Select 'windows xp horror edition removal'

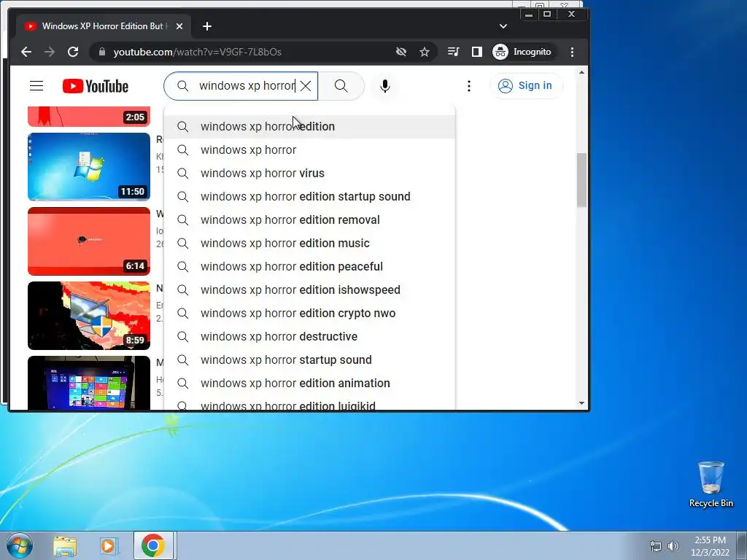[x=309, y=220]
